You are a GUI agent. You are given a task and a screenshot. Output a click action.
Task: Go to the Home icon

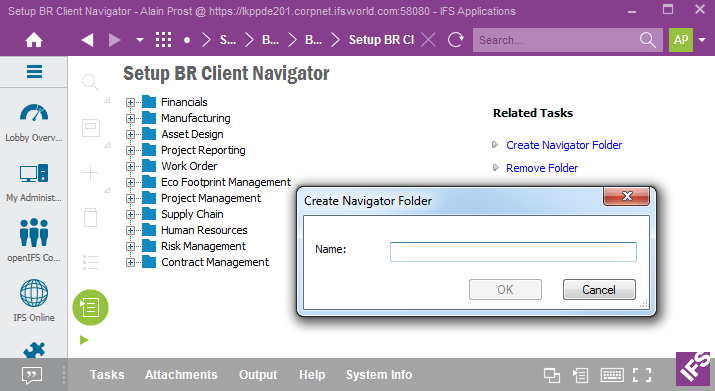(34, 40)
